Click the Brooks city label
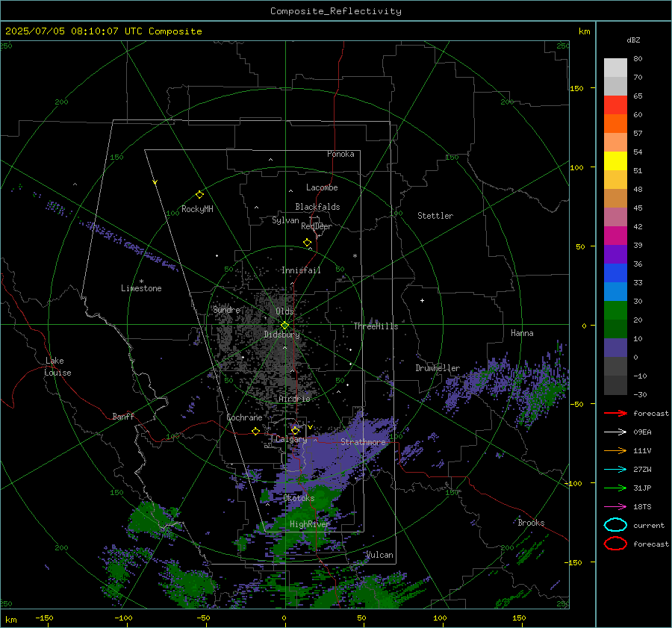Image resolution: width=672 pixels, height=628 pixels. pos(531,523)
